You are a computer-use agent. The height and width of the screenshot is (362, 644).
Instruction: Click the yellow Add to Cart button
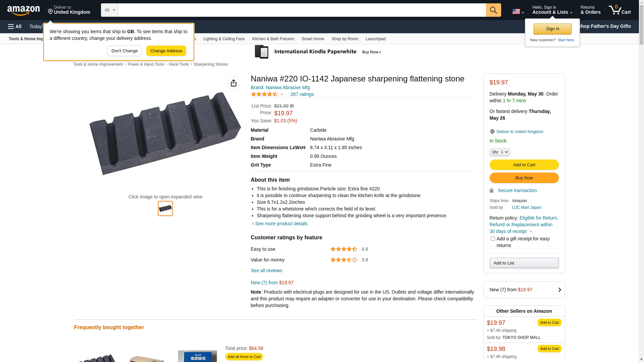524,165
